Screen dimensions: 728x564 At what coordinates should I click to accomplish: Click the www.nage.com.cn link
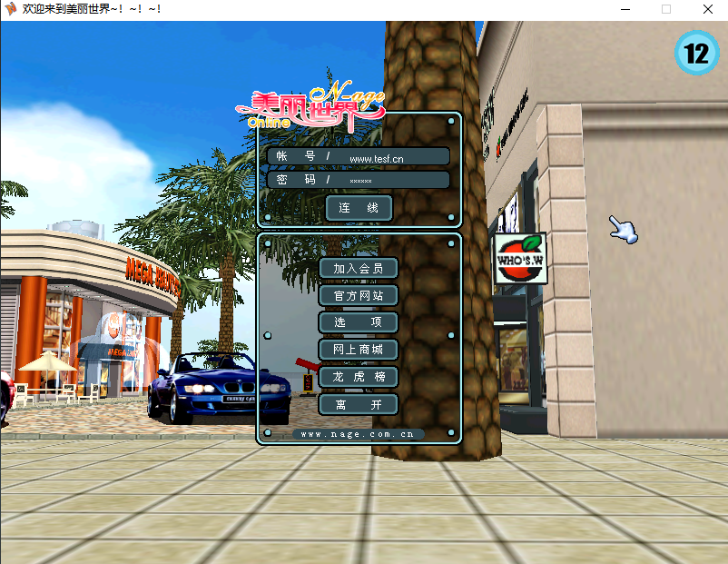pyautogui.click(x=358, y=434)
